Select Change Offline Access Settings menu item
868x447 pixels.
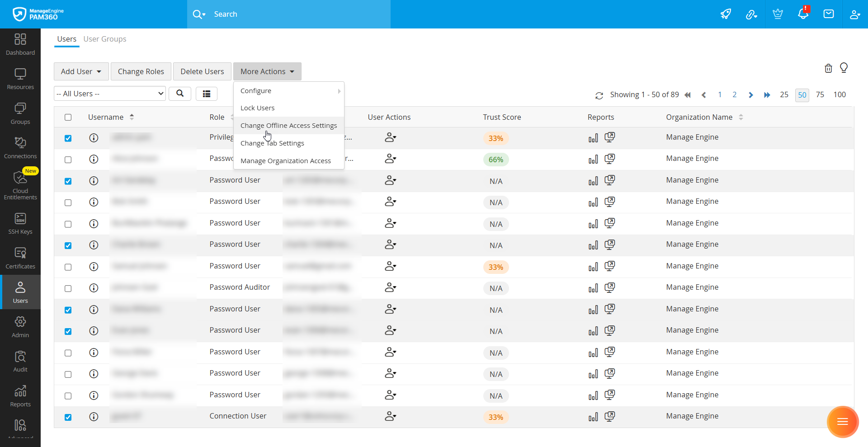coord(288,126)
